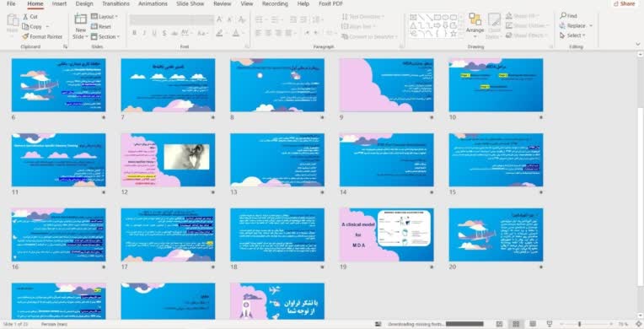Click the Persian language indicator
Image resolution: width=644 pixels, height=329 pixels.
click(x=54, y=324)
